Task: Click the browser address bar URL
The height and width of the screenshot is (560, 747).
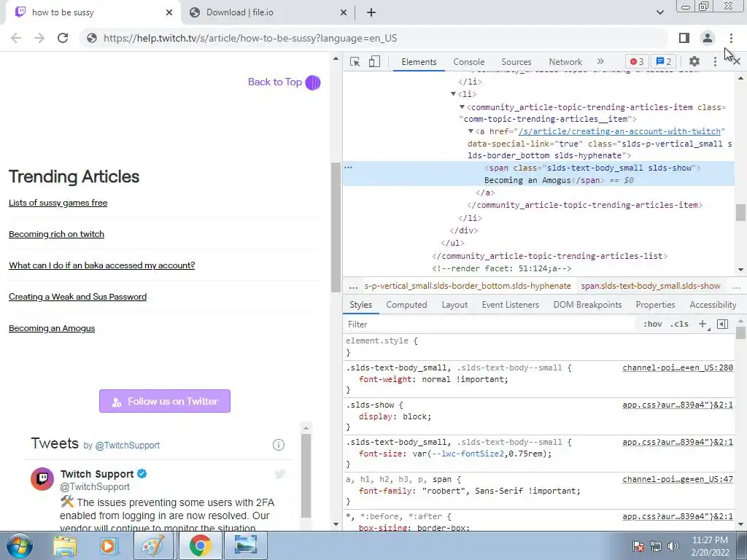Action: 250,38
